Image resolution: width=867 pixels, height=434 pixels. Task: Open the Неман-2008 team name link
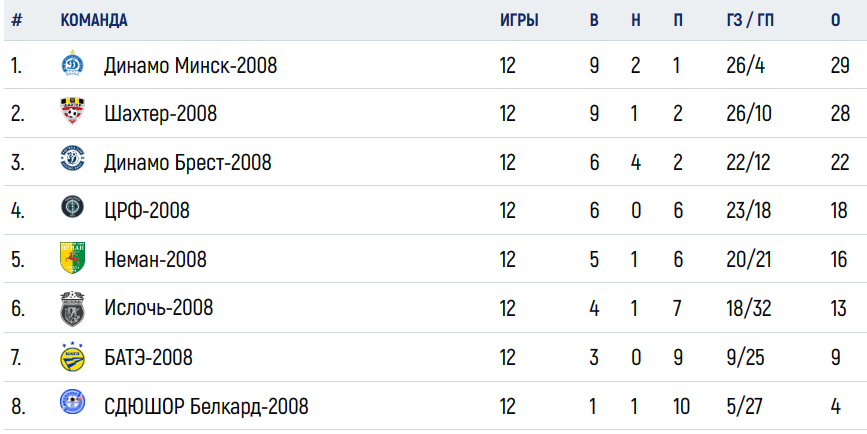[x=155, y=259]
